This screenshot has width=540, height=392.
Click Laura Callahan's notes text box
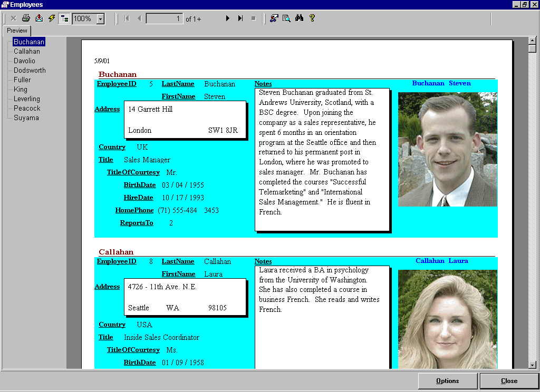click(322, 317)
